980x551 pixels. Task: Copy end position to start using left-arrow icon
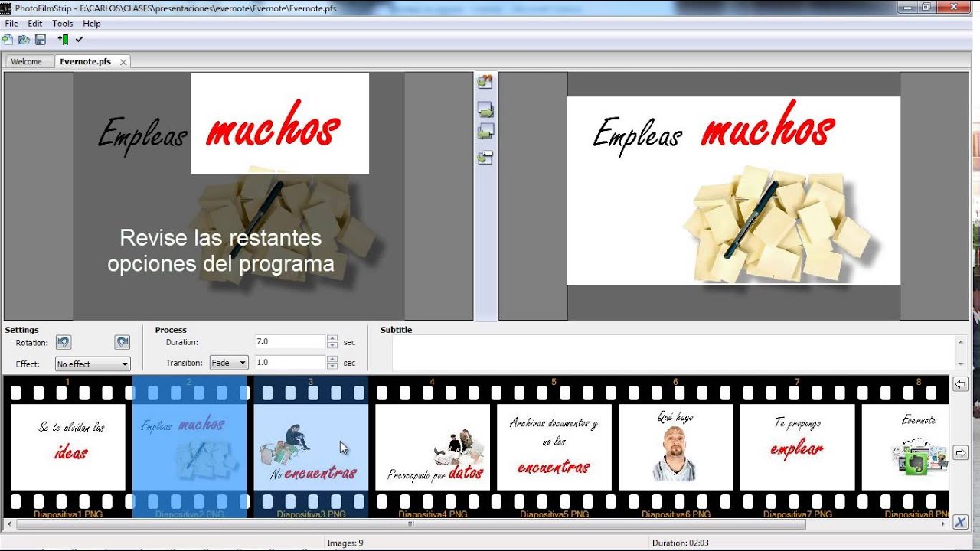coord(485,132)
